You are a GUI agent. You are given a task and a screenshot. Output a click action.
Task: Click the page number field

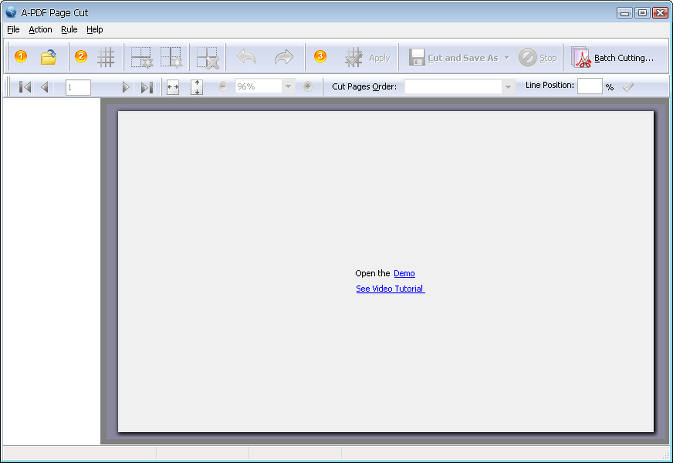tap(78, 87)
